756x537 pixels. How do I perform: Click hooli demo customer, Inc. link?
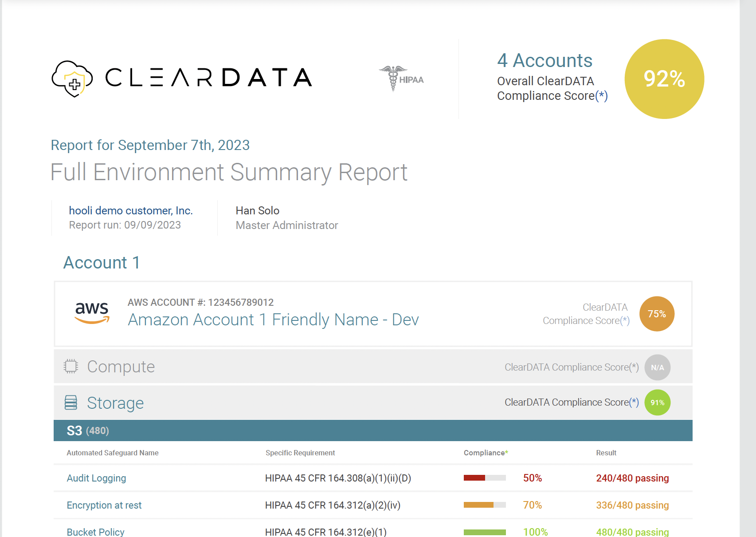pyautogui.click(x=131, y=210)
